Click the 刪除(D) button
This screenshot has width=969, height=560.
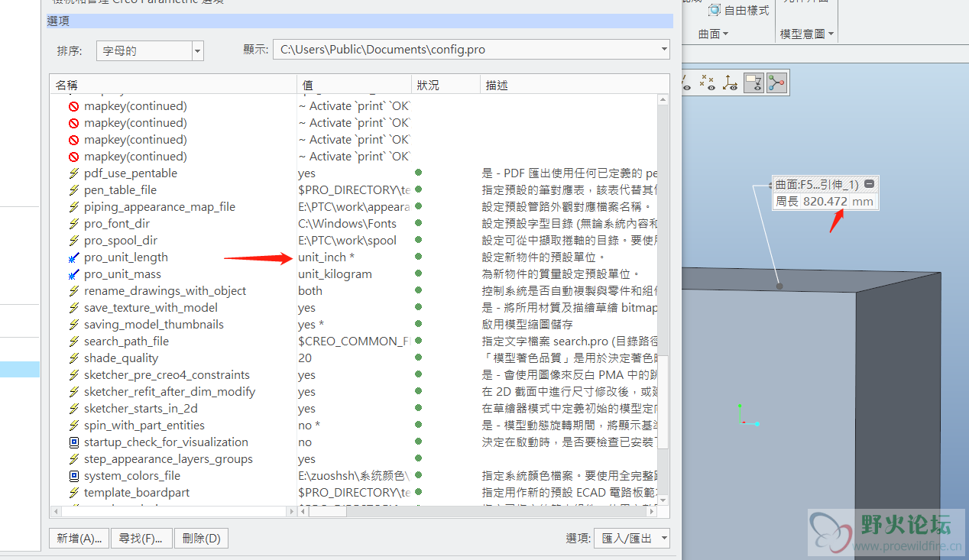pos(201,538)
